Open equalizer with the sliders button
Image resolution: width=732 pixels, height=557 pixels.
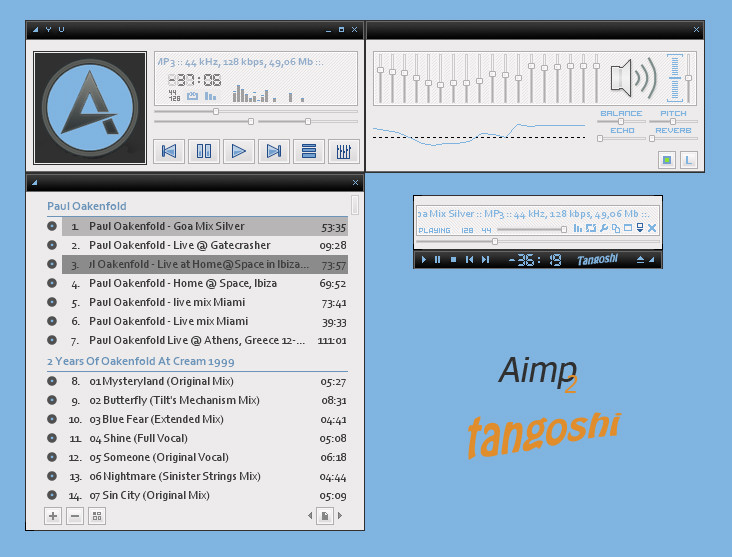[x=344, y=151]
